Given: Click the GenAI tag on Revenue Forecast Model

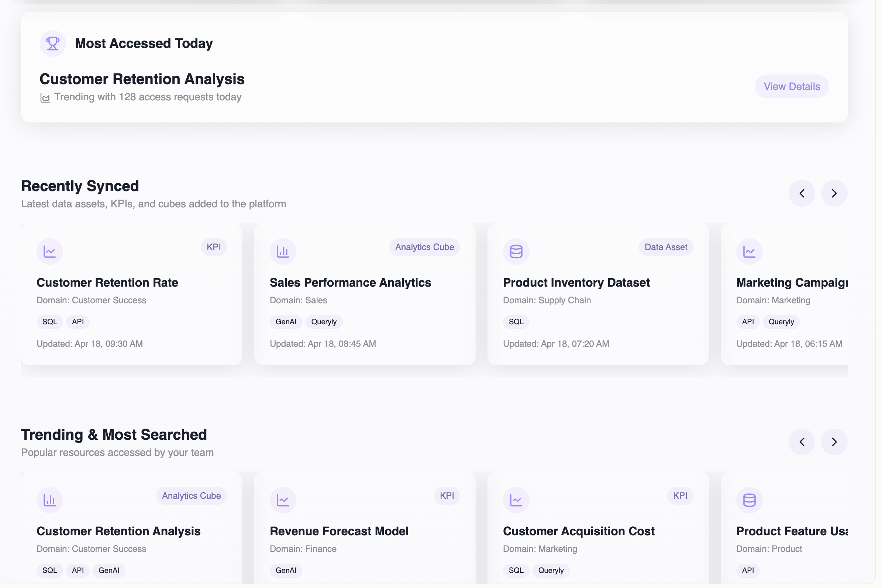Looking at the screenshot, I should click(286, 570).
